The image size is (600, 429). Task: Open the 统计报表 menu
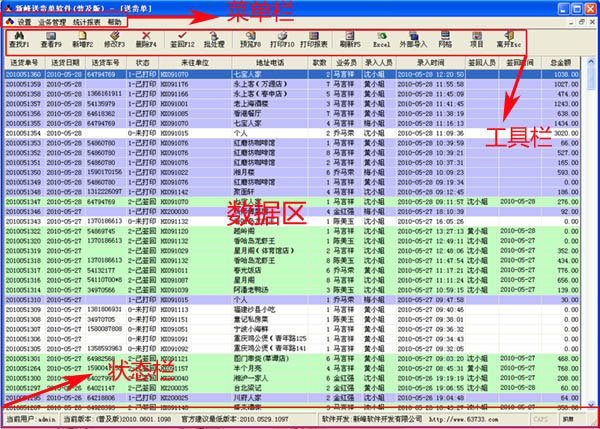[86, 22]
